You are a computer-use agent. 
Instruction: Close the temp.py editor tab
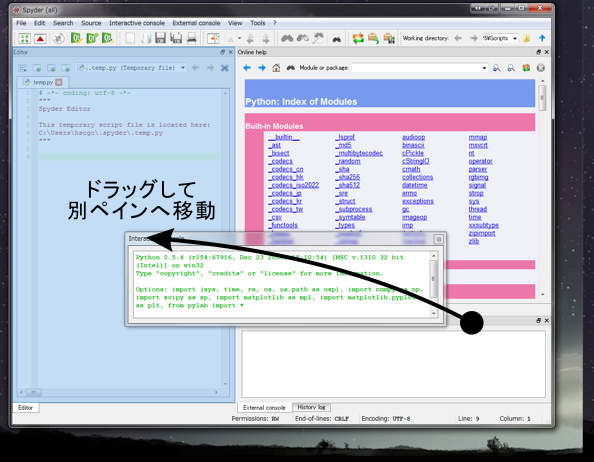point(59,82)
